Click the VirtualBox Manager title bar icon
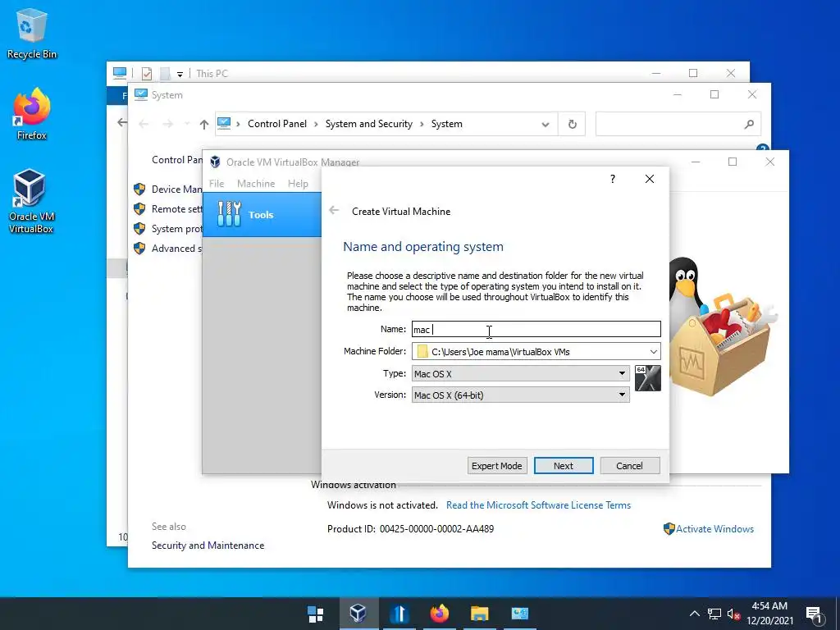The height and width of the screenshot is (630, 840). (x=216, y=162)
